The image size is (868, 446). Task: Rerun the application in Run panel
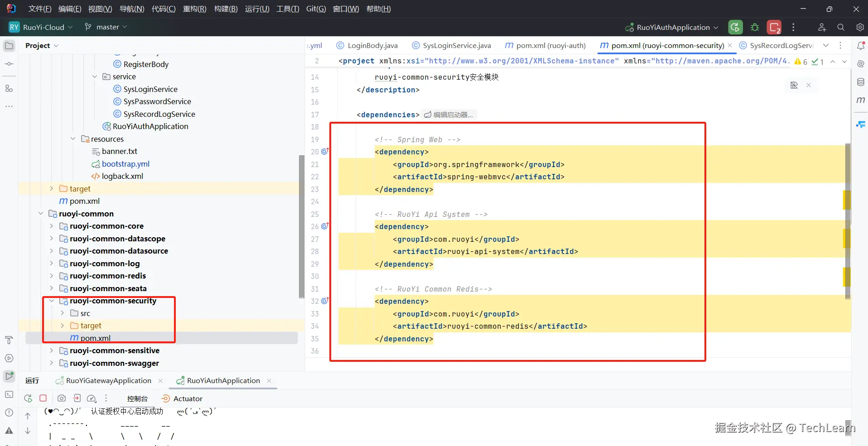[28, 398]
